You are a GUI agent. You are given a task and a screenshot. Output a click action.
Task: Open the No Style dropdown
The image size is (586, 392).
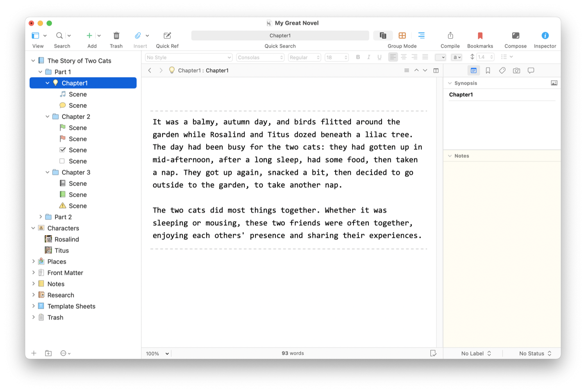click(189, 57)
